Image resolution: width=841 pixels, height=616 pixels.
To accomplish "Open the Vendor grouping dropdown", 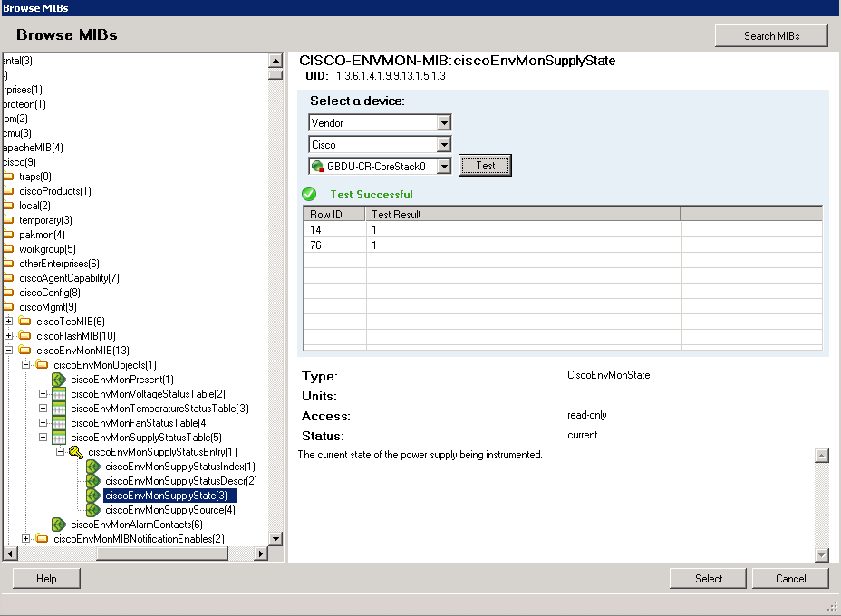I will click(x=443, y=123).
